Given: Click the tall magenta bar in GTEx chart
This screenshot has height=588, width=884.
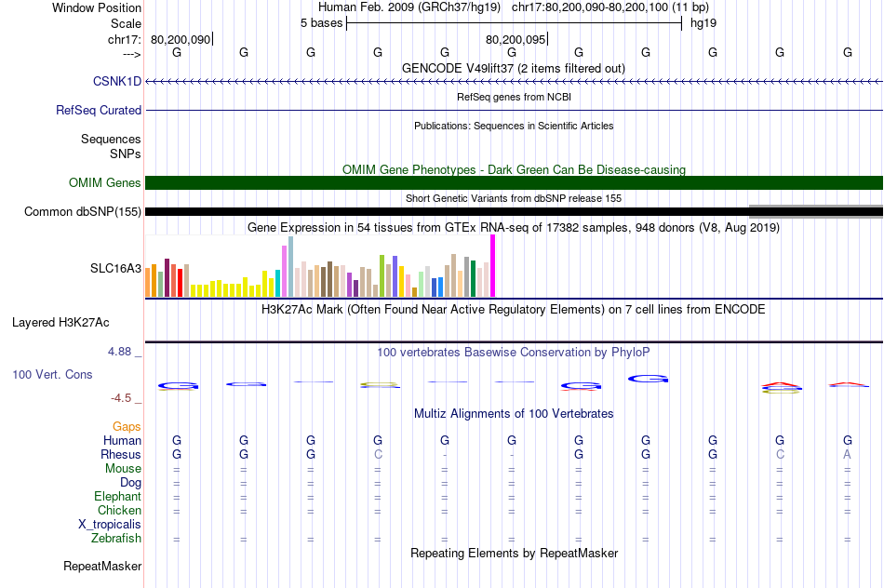Looking at the screenshot, I should click(x=493, y=266).
